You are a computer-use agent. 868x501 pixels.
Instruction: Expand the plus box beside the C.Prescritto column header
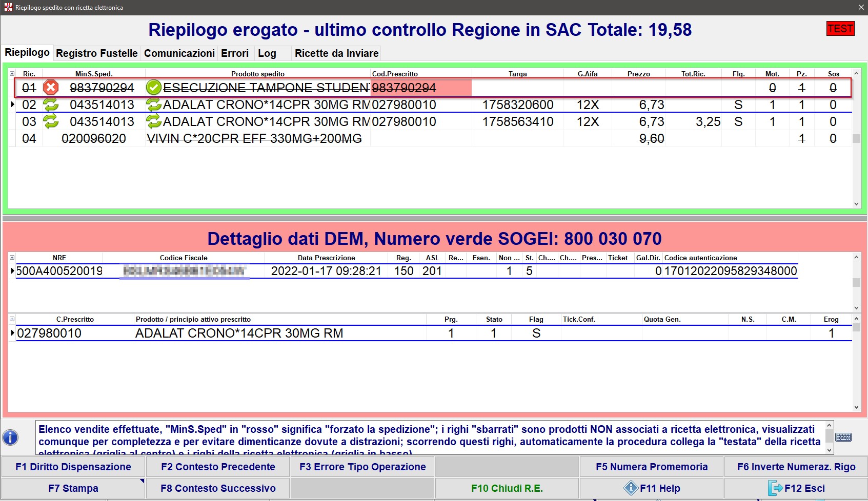pos(12,319)
